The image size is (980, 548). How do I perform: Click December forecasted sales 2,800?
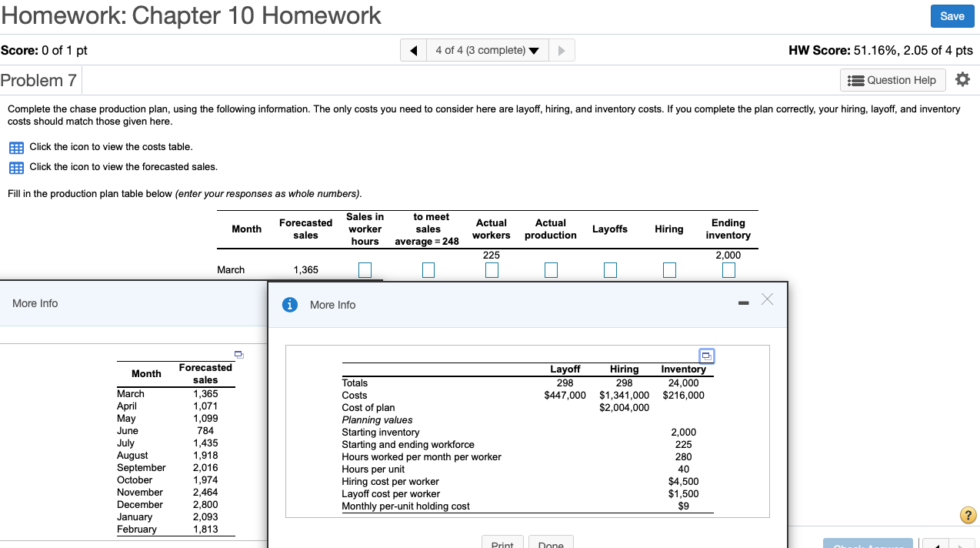(205, 504)
